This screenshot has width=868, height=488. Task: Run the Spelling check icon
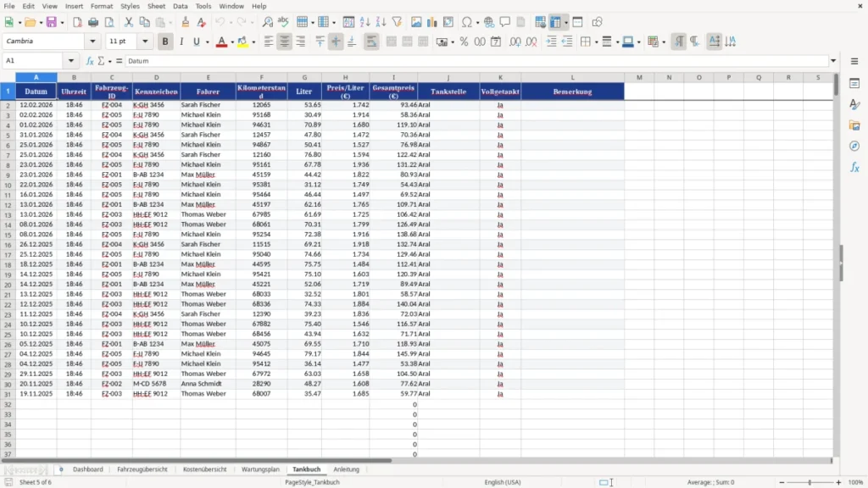[283, 22]
